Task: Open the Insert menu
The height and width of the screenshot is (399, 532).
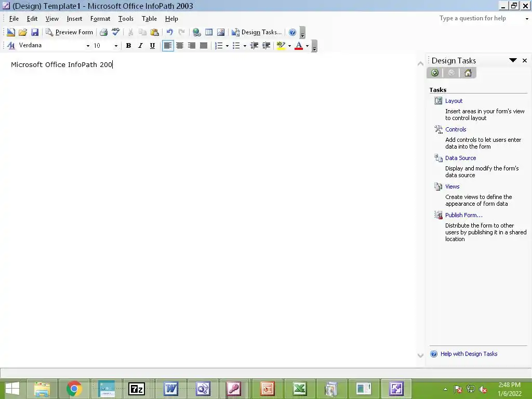Action: pyautogui.click(x=74, y=19)
